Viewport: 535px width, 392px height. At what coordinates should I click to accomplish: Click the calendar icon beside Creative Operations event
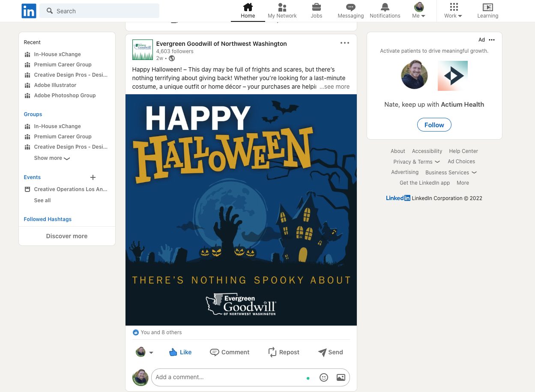pyautogui.click(x=27, y=189)
